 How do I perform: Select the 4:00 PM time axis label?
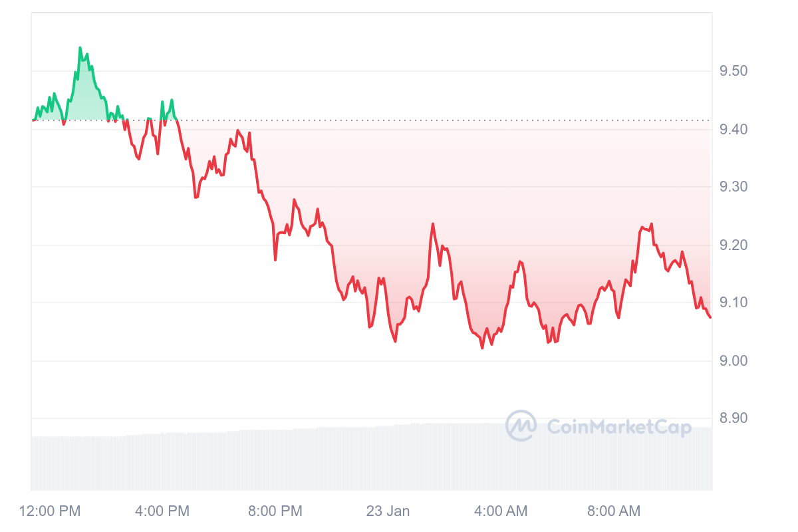162,511
